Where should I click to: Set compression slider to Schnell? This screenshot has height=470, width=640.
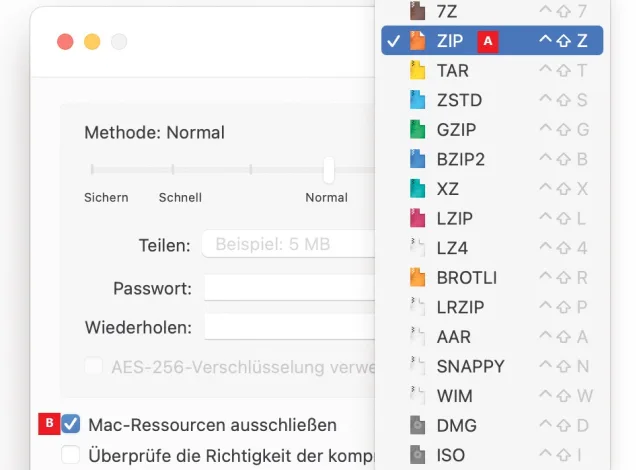[x=173, y=170]
